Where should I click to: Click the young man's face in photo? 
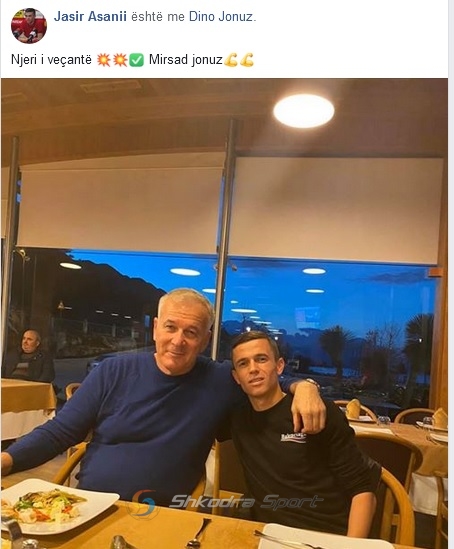pyautogui.click(x=258, y=367)
